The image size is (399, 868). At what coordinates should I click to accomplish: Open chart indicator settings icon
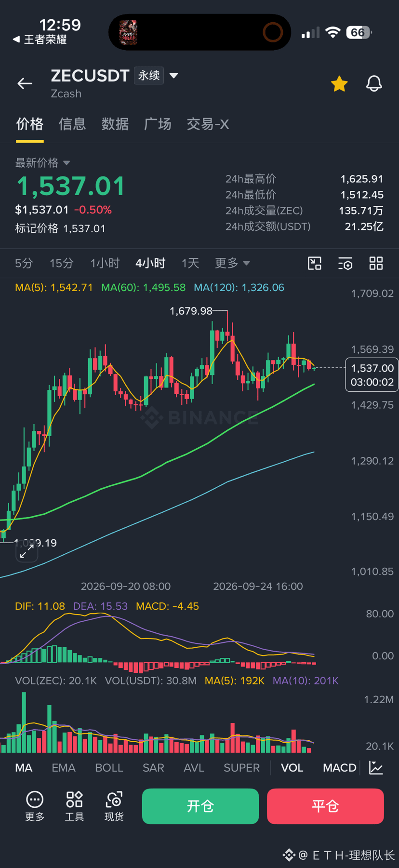(x=346, y=263)
